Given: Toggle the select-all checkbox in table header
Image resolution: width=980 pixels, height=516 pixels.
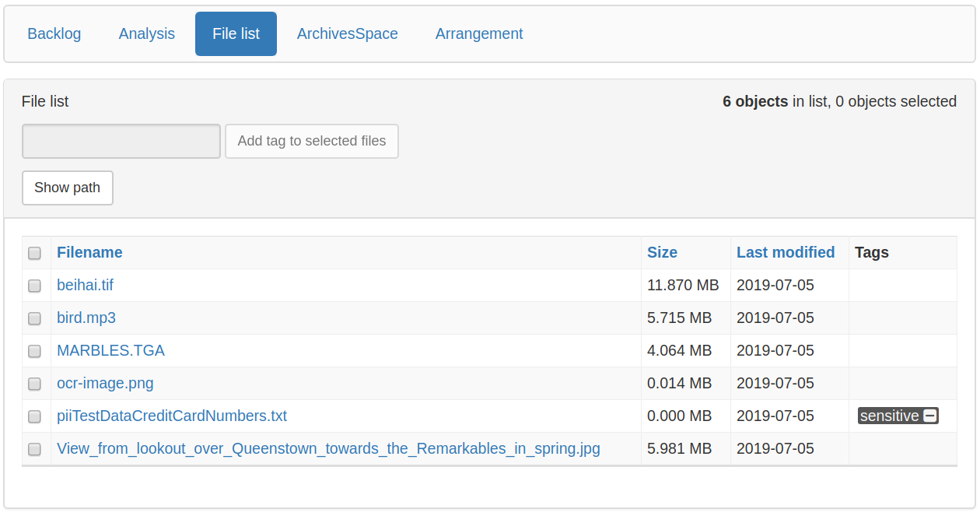Looking at the screenshot, I should [x=34, y=253].
